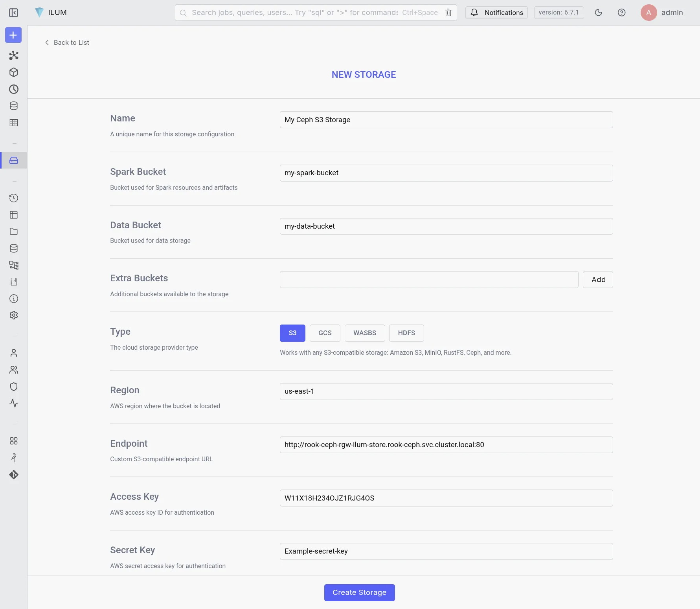Open the folder icon in sidebar
Image resolution: width=700 pixels, height=609 pixels.
pyautogui.click(x=14, y=231)
